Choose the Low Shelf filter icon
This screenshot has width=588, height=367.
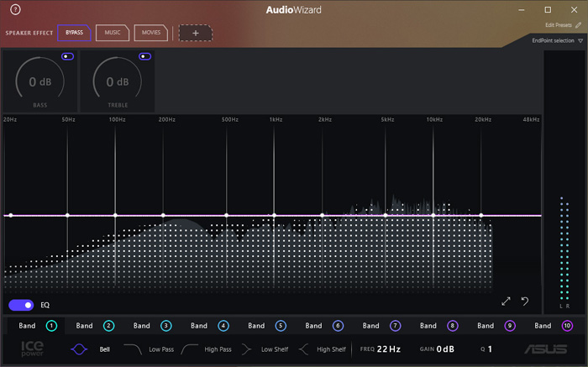click(x=246, y=349)
